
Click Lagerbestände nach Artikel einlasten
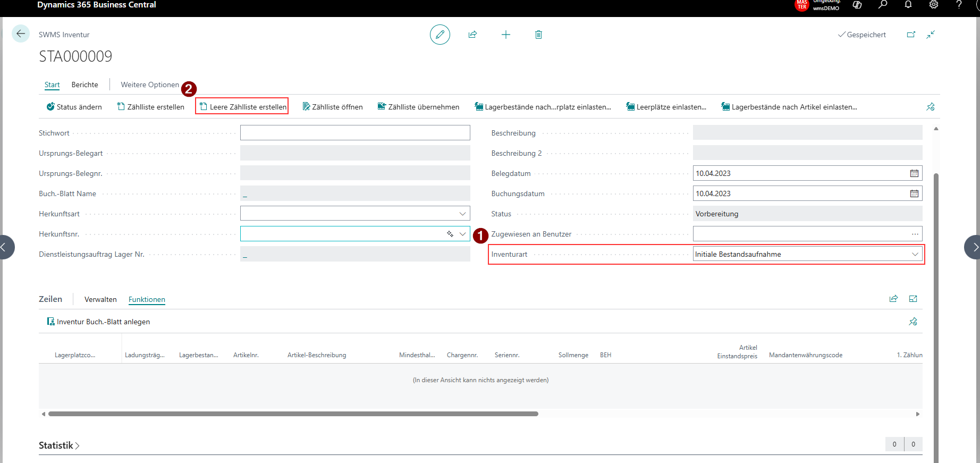tap(789, 107)
